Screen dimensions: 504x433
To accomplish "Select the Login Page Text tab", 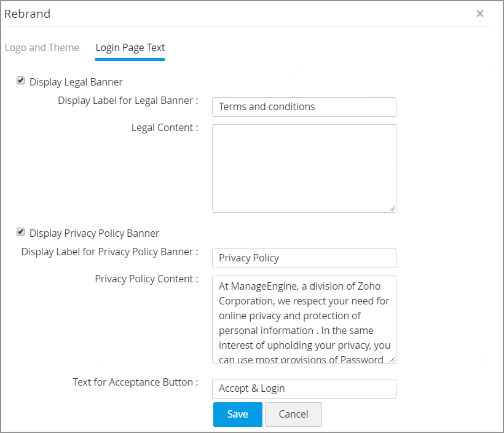I will click(x=130, y=47).
